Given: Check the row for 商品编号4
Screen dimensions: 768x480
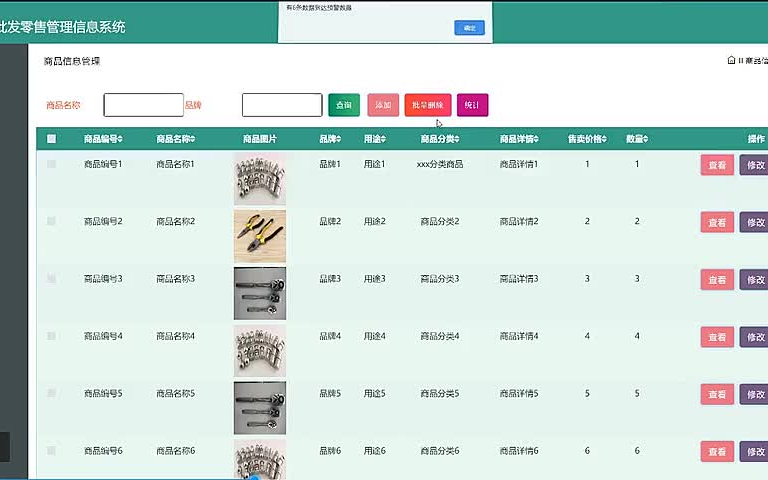Looking at the screenshot, I should (51, 336).
